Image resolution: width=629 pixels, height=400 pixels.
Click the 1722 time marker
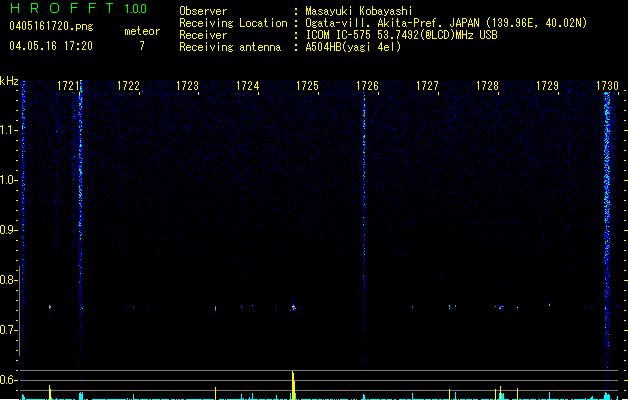(128, 86)
